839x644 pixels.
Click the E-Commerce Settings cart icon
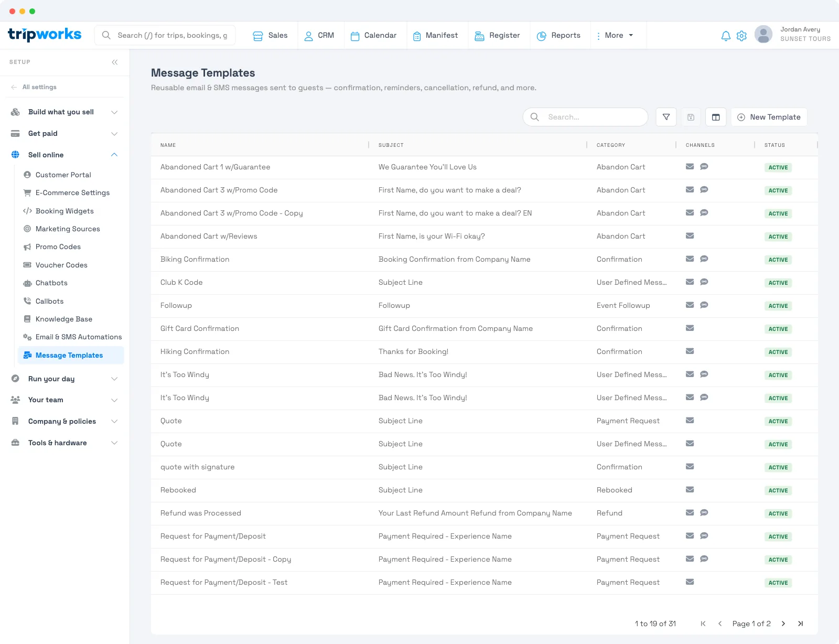27,192
